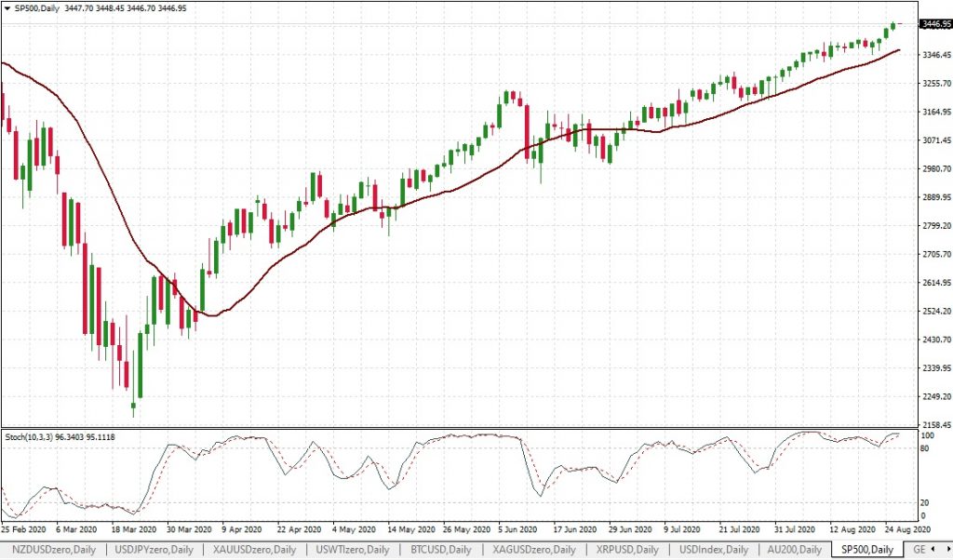Collapse the OHLC quote display arrow

coord(7,7)
